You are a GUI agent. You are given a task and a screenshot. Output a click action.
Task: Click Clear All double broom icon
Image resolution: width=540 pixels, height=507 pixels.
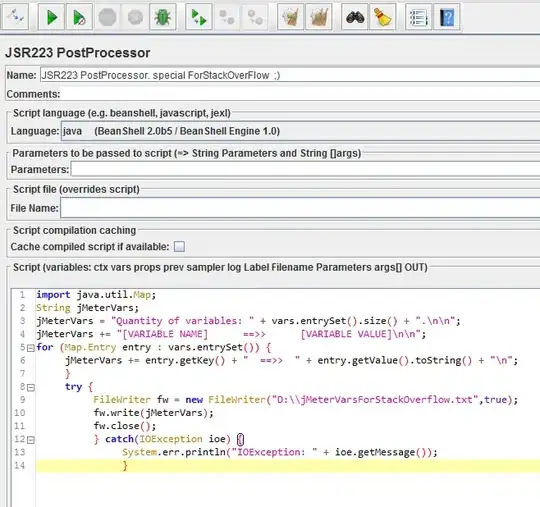[319, 17]
